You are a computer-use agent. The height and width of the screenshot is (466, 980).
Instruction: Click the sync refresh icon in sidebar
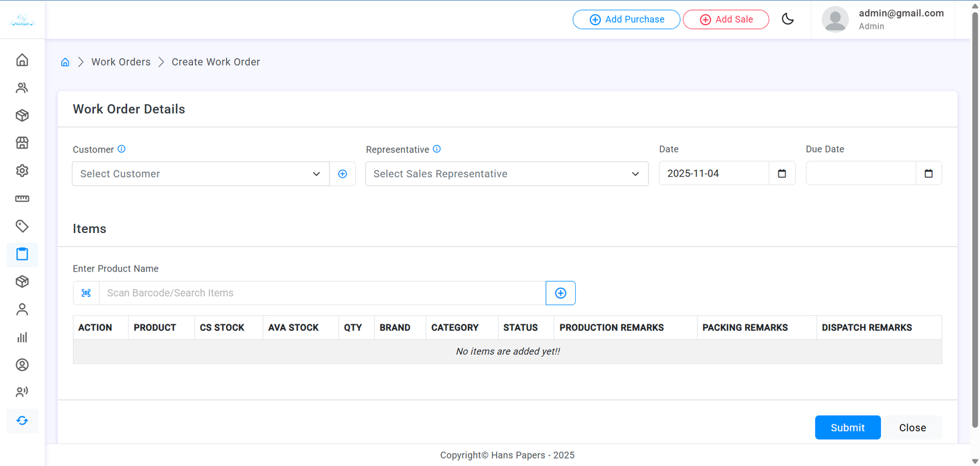(x=22, y=421)
